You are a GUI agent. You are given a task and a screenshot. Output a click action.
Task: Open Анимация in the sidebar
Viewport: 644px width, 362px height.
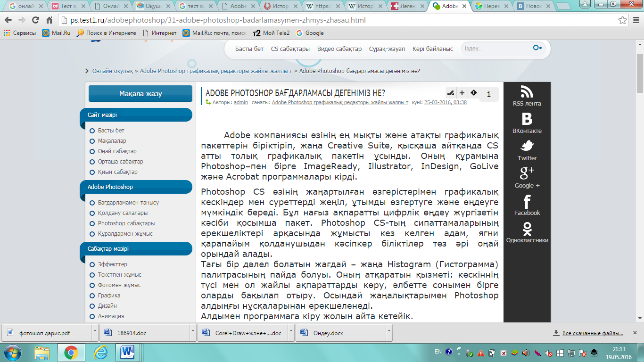click(x=111, y=316)
